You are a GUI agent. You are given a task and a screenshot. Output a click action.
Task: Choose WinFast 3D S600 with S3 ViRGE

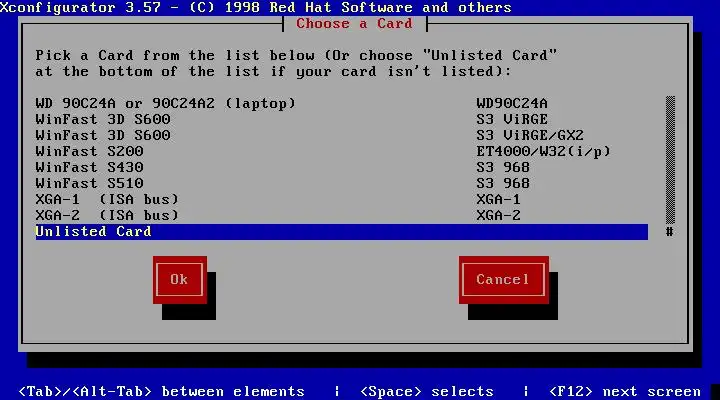342,119
